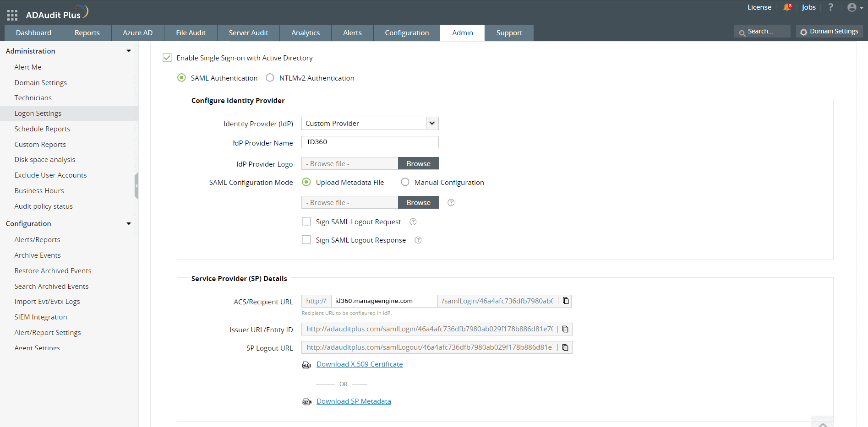Open Technicians in sidebar
Viewport: 868px width, 427px height.
pos(33,97)
